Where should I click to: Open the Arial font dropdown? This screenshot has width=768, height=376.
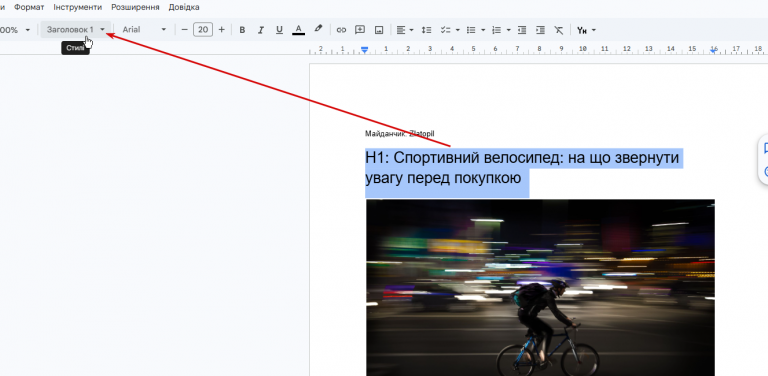click(144, 30)
